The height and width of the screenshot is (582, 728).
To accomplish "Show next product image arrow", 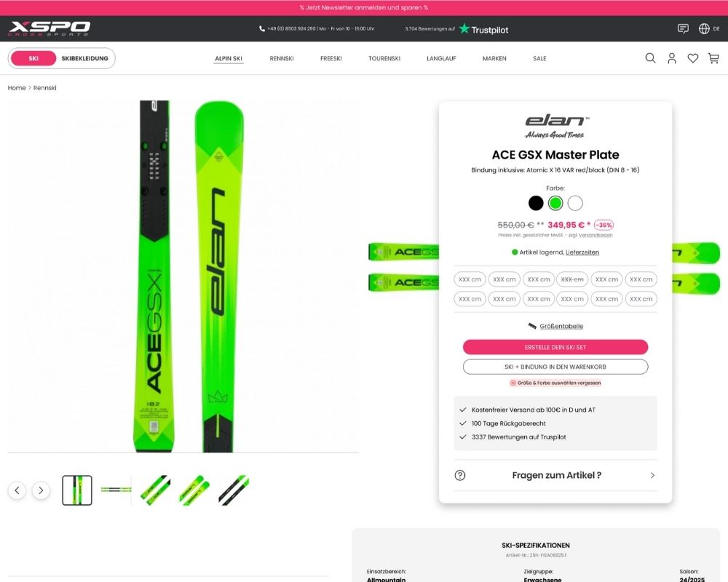I will point(41,490).
